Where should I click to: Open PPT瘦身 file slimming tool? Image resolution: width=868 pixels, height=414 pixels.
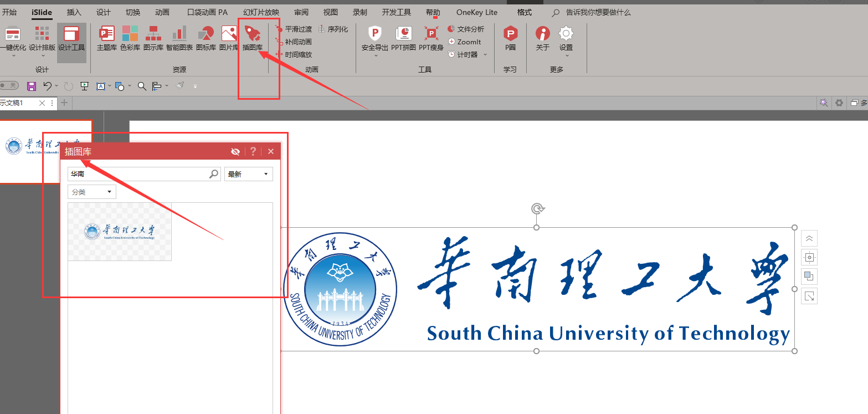tap(431, 39)
